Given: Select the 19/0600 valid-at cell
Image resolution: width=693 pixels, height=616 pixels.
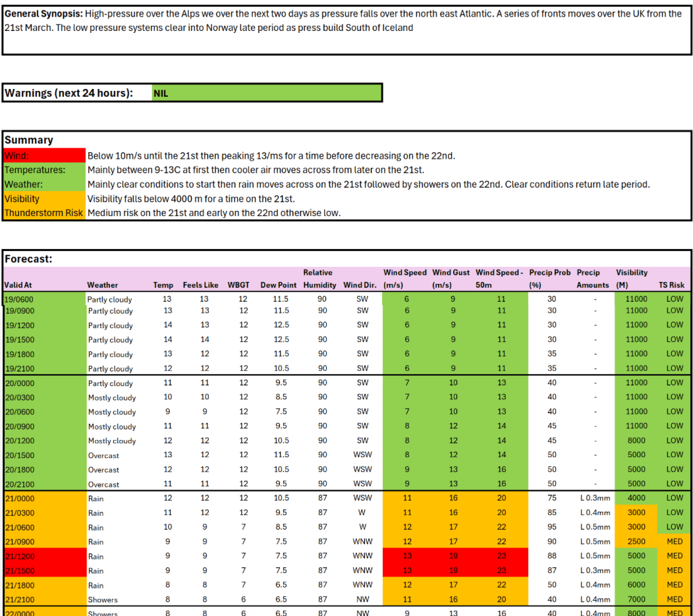Looking at the screenshot, I should click(45, 299).
